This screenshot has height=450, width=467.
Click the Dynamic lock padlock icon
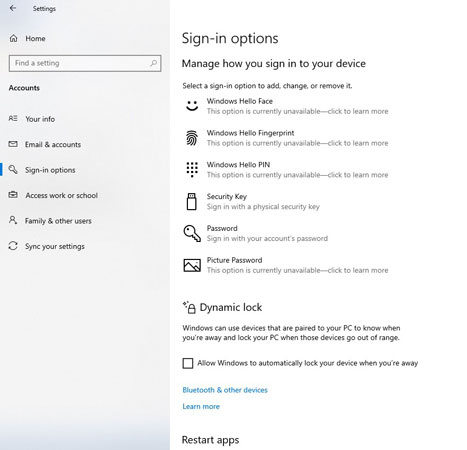189,307
